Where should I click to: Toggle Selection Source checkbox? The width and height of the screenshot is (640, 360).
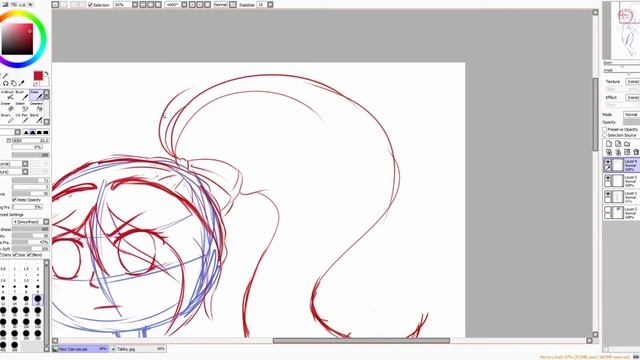(604, 135)
